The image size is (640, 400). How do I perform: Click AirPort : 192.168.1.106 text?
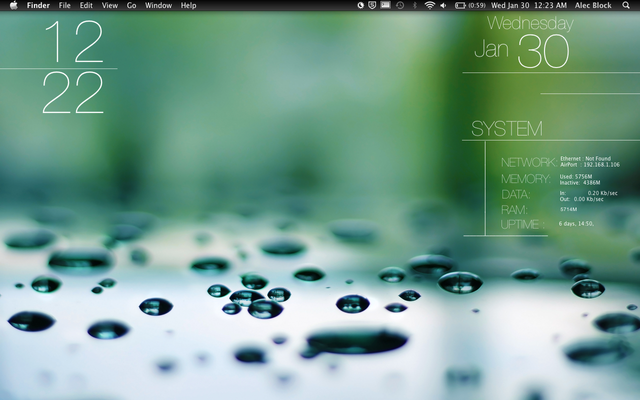pos(590,164)
